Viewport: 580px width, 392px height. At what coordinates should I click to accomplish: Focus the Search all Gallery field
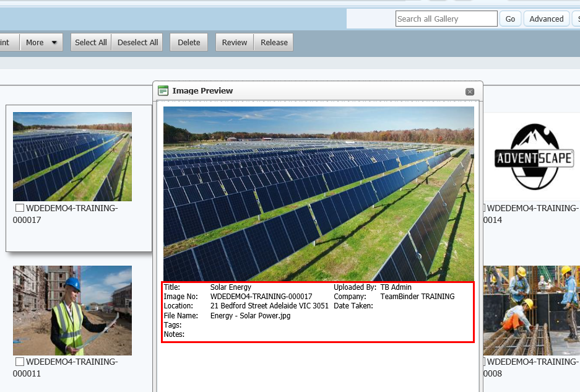point(446,19)
